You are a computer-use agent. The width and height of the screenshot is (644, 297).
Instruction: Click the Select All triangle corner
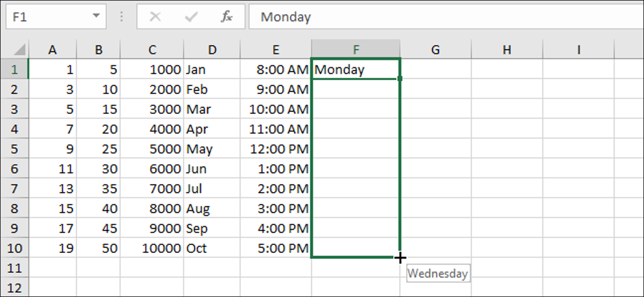[14, 50]
